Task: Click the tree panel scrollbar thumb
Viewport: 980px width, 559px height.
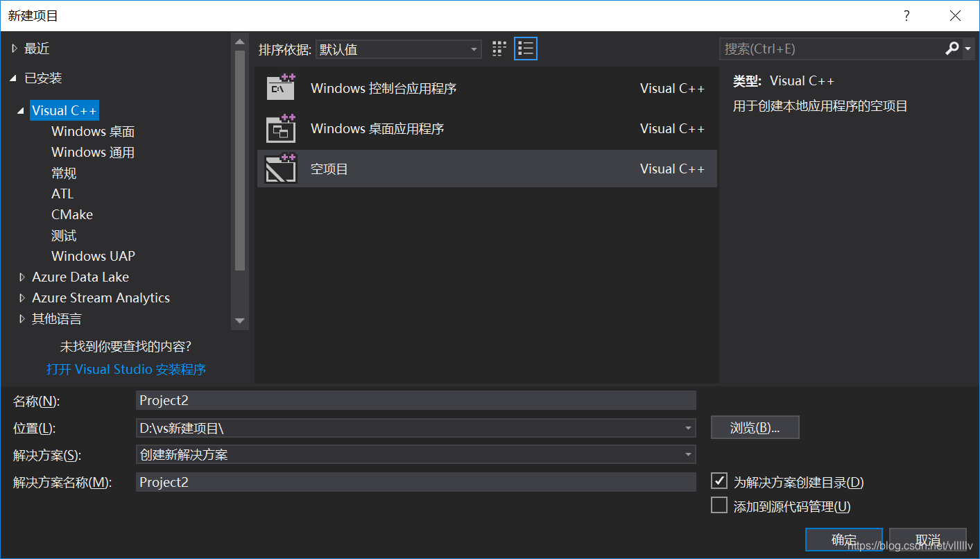Action: click(240, 160)
